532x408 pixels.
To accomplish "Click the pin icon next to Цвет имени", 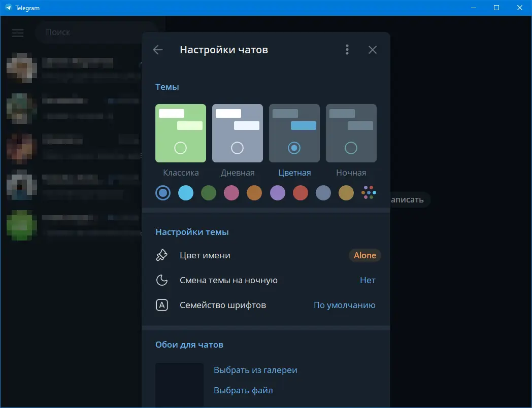I will [161, 255].
